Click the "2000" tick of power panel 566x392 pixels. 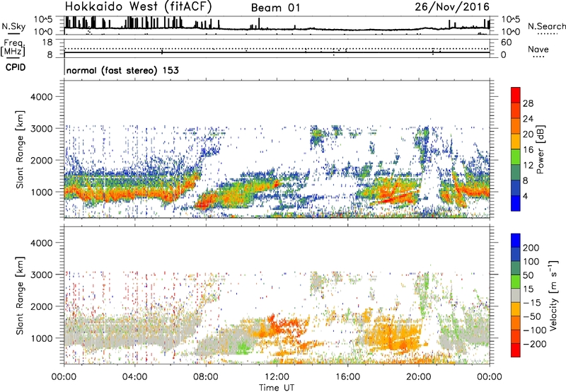41,160
